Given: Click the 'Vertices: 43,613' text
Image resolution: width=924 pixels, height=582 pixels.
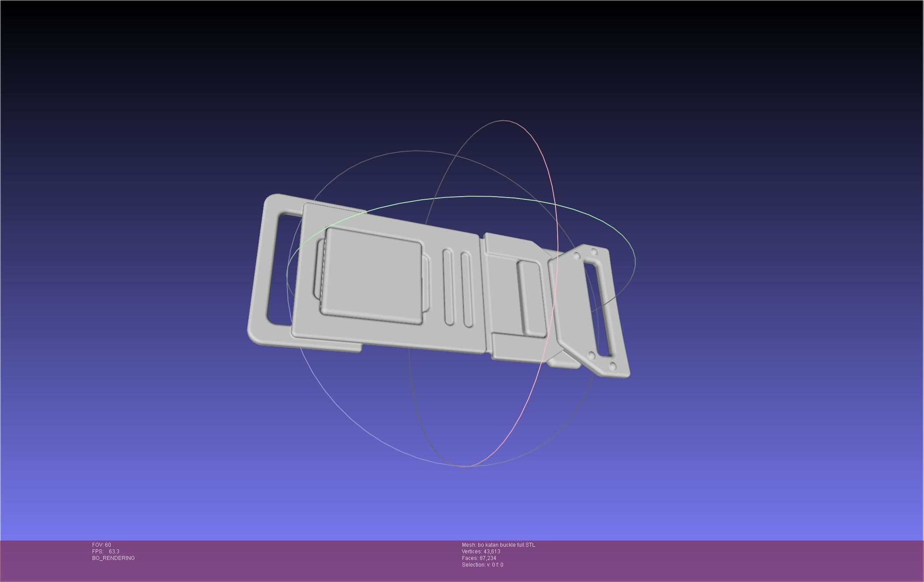Looking at the screenshot, I should click(x=481, y=552).
